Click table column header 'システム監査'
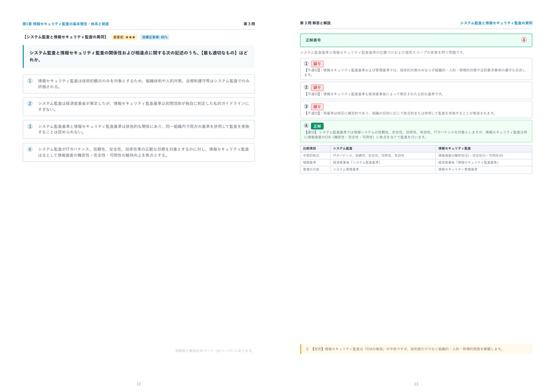The width and height of the screenshot is (555, 392). pos(343,148)
